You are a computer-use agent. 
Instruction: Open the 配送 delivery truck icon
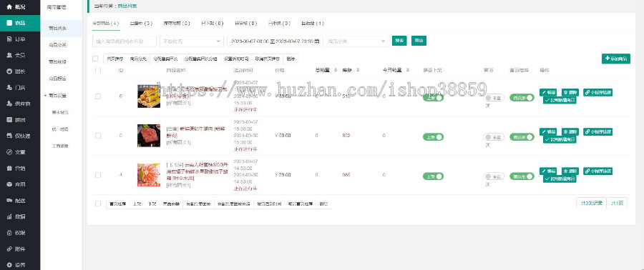(9, 200)
